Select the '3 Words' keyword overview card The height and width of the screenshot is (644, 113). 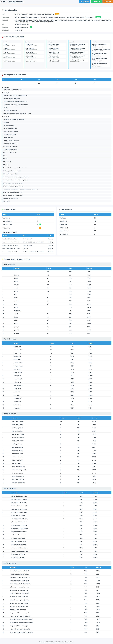pyautogui.click(x=56, y=54)
